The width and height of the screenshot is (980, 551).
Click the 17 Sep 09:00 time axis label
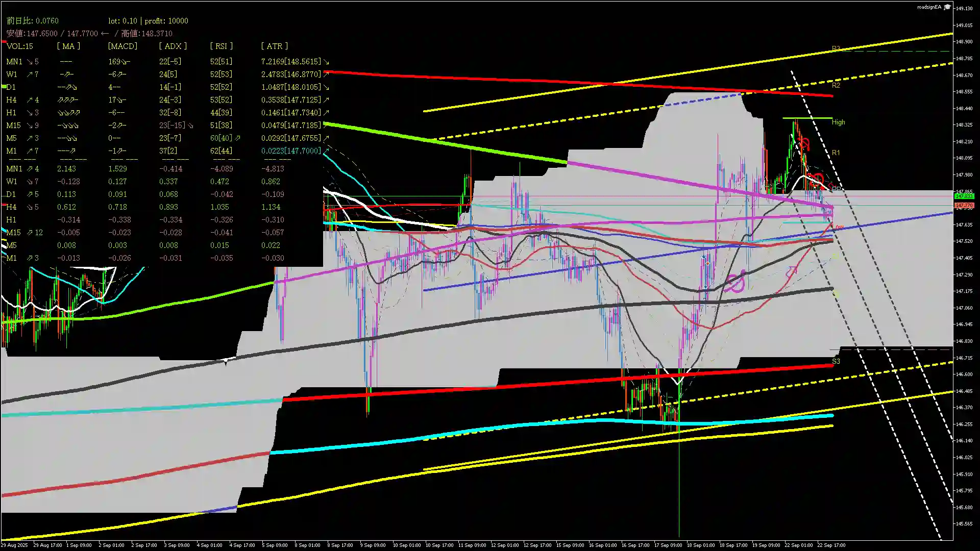[x=668, y=545]
